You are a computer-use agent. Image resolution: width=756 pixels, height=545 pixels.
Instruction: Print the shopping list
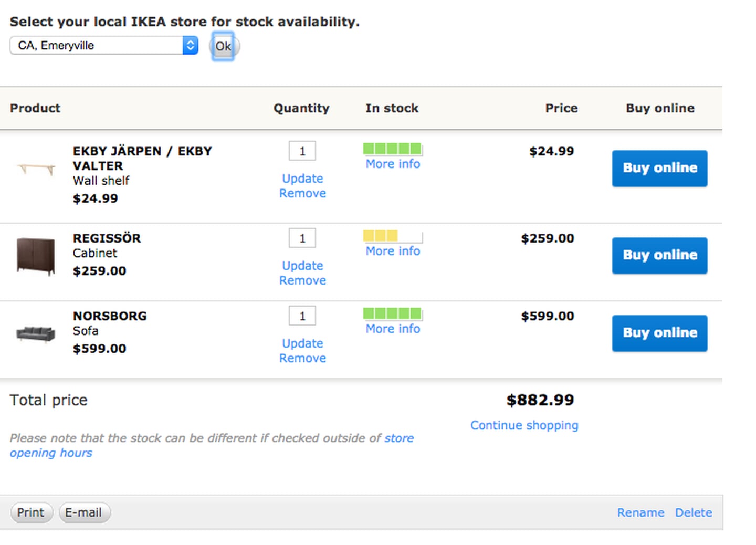(31, 513)
